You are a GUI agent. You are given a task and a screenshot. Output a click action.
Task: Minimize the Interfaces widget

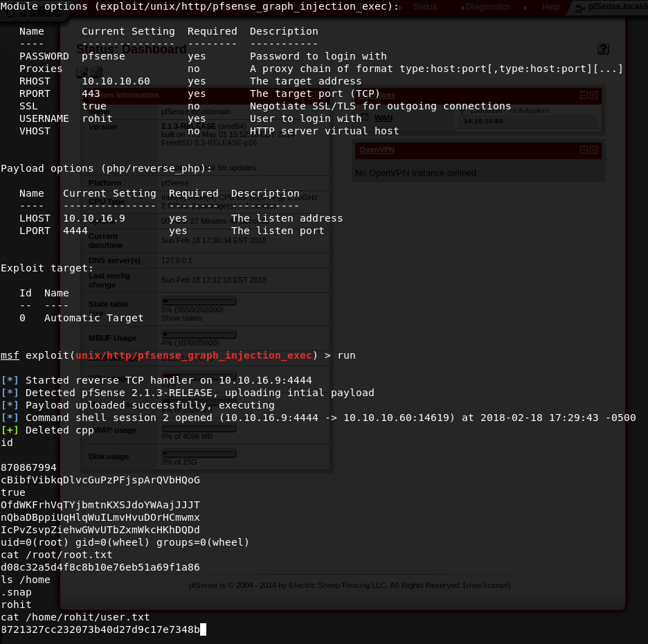[x=584, y=95]
